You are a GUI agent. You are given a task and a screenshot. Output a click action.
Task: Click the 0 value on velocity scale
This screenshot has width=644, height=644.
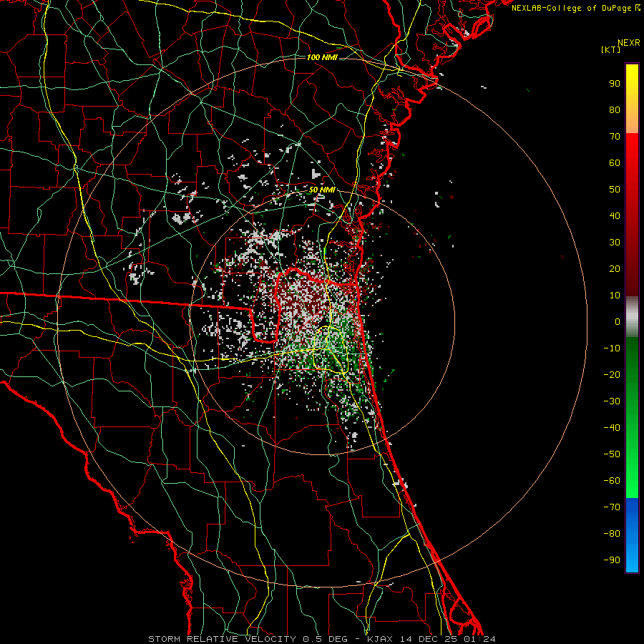(618, 322)
